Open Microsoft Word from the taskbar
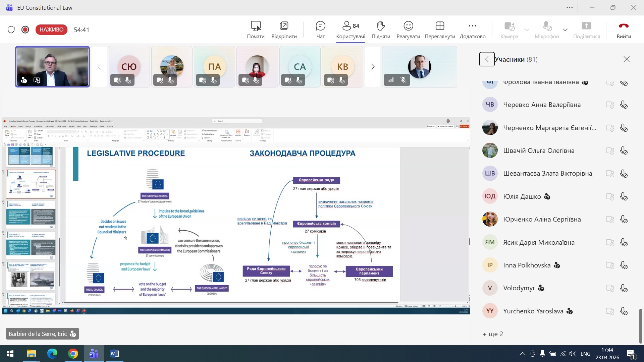This screenshot has width=644, height=362. (x=114, y=354)
